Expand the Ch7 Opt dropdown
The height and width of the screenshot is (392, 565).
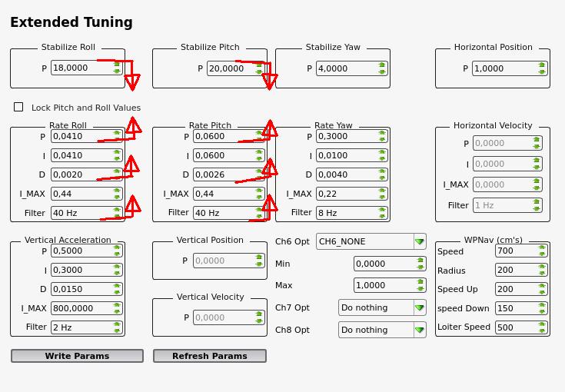coord(419,307)
